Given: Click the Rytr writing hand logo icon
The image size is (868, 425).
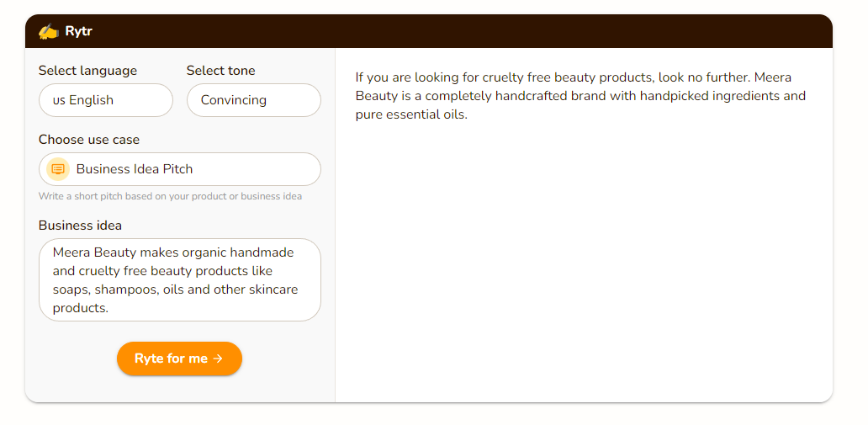Looking at the screenshot, I should [49, 32].
